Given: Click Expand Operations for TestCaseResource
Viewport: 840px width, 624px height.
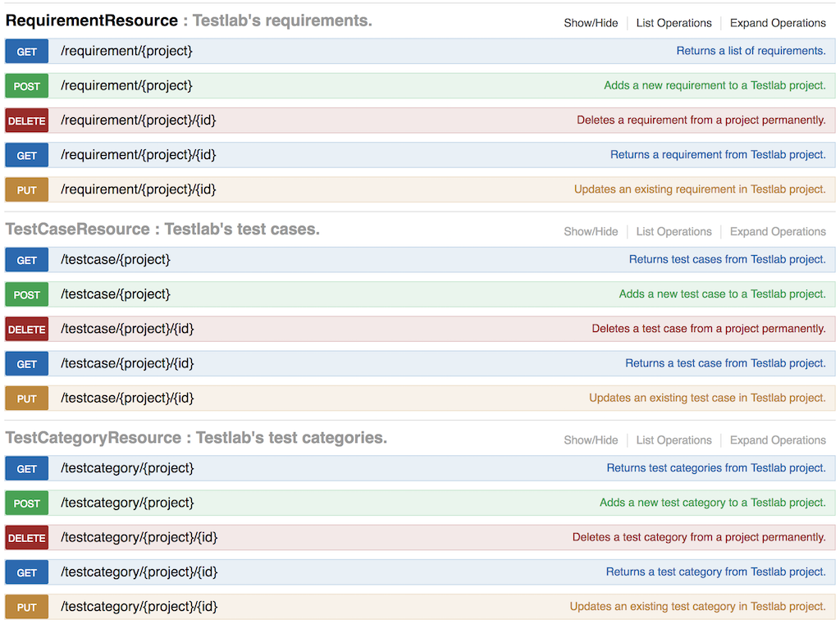Looking at the screenshot, I should pyautogui.click(x=778, y=231).
